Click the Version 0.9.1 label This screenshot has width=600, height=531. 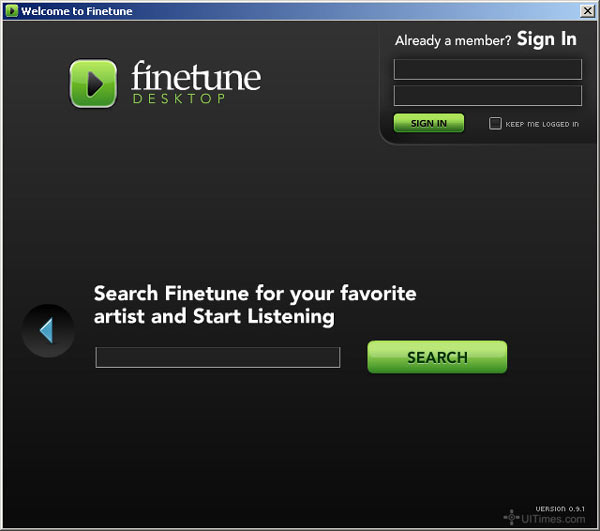[560, 509]
